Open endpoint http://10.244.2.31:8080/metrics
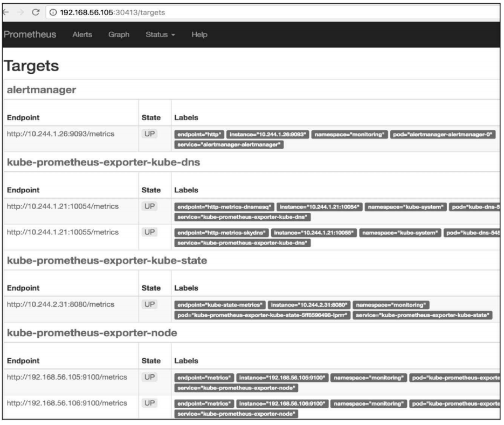Screen dimensions: 504x425 pyautogui.click(x=60, y=304)
